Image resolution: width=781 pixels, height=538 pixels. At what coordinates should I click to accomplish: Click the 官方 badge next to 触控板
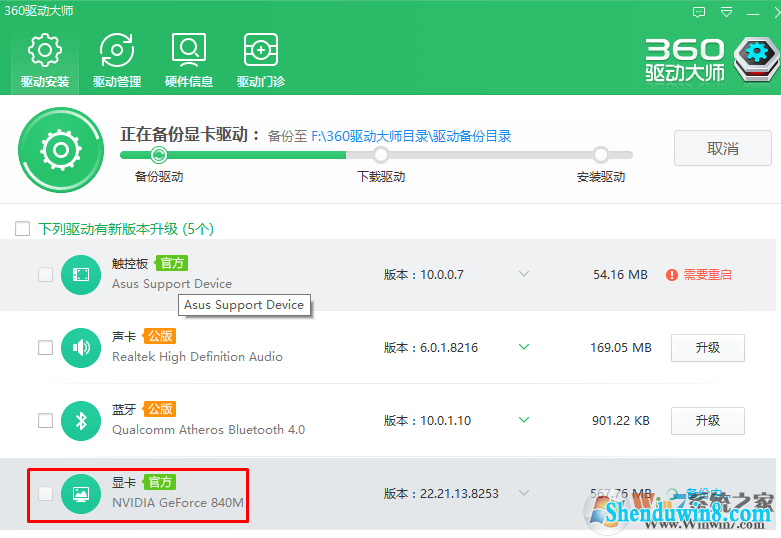click(172, 263)
